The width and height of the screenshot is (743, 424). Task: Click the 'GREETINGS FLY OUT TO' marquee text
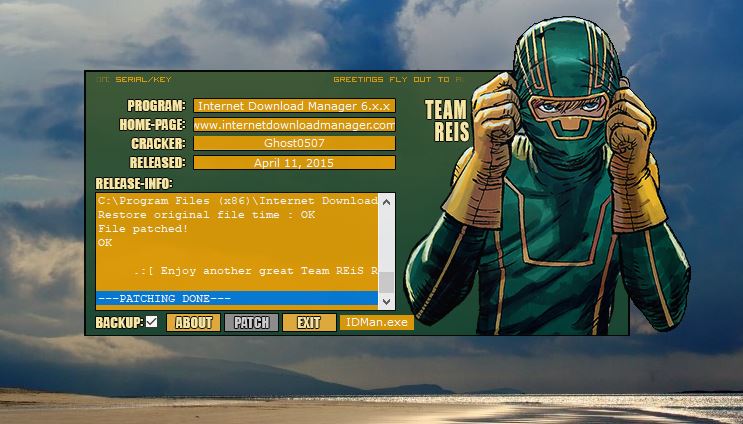click(x=391, y=79)
